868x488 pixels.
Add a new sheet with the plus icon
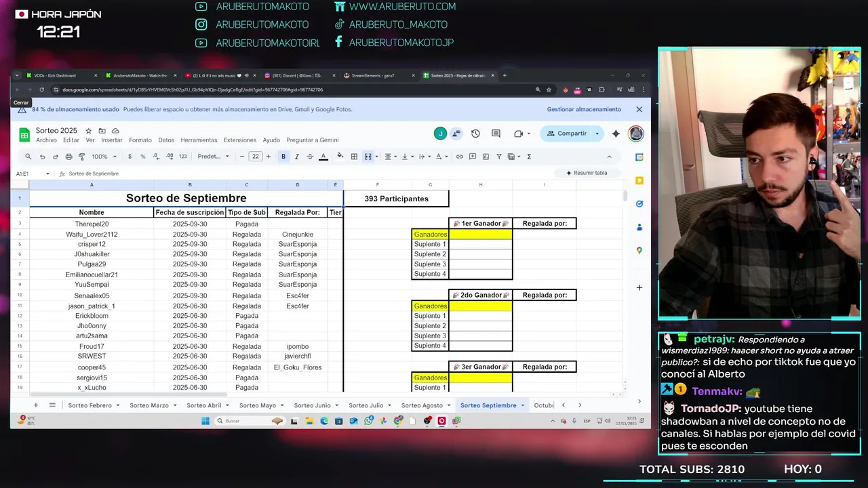pos(36,405)
